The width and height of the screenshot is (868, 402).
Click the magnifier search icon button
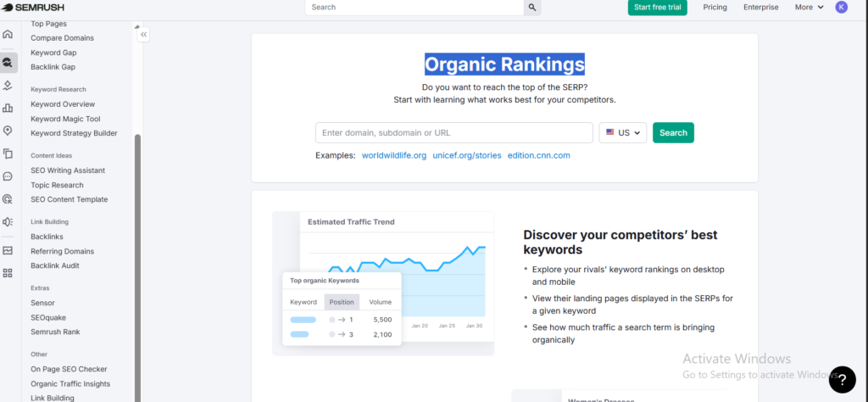click(x=532, y=8)
